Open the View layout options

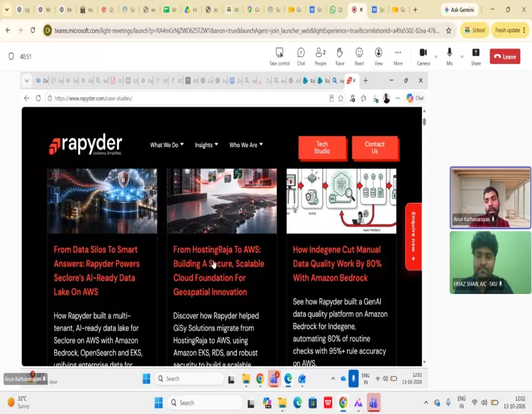[378, 56]
